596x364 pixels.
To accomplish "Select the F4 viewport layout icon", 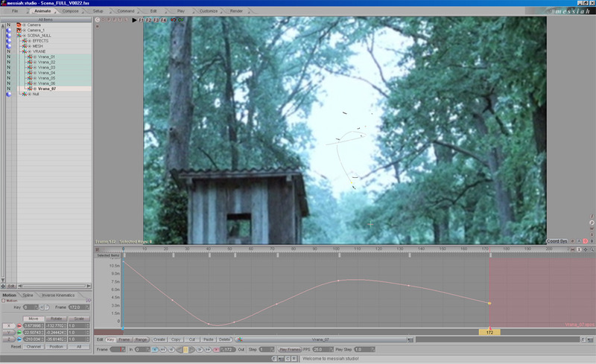I will [163, 20].
